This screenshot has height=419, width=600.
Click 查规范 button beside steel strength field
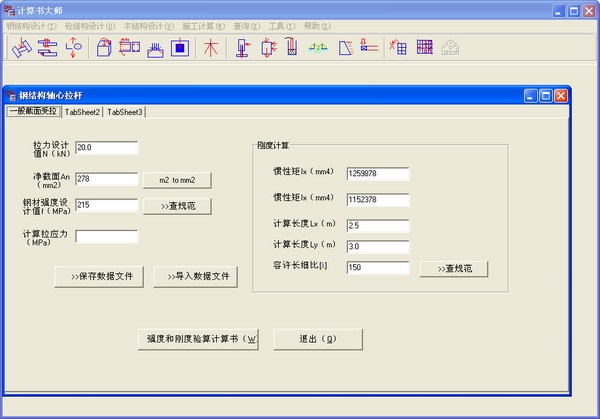click(x=177, y=206)
